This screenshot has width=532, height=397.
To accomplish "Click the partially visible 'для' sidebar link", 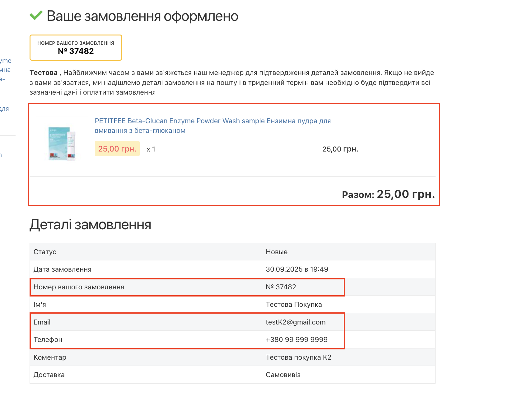I will (x=4, y=109).
